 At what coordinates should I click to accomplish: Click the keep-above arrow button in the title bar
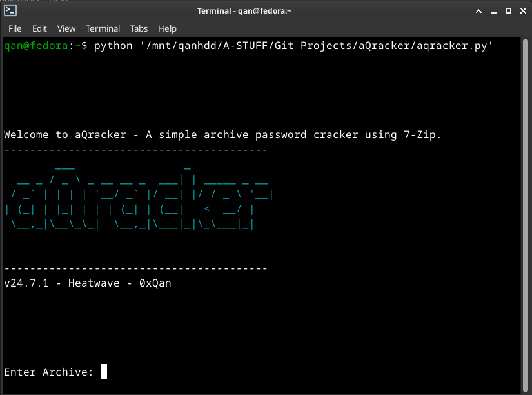coord(478,11)
